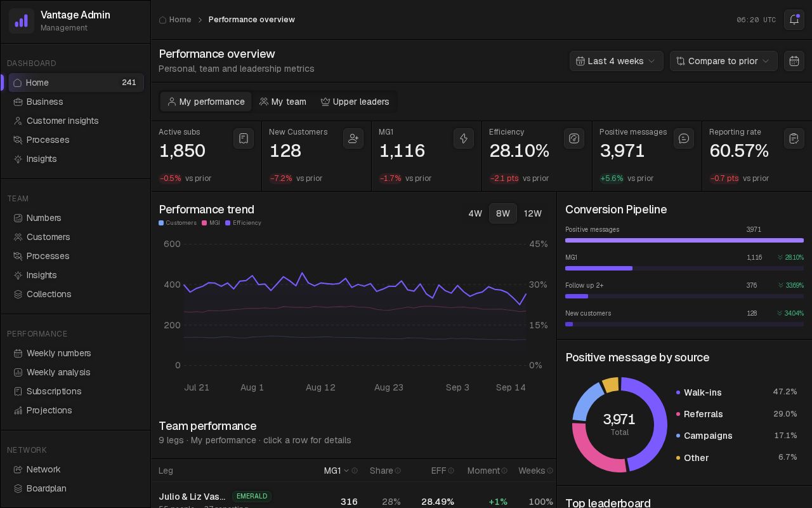Open the Last 4 weeks dropdown

tap(617, 61)
